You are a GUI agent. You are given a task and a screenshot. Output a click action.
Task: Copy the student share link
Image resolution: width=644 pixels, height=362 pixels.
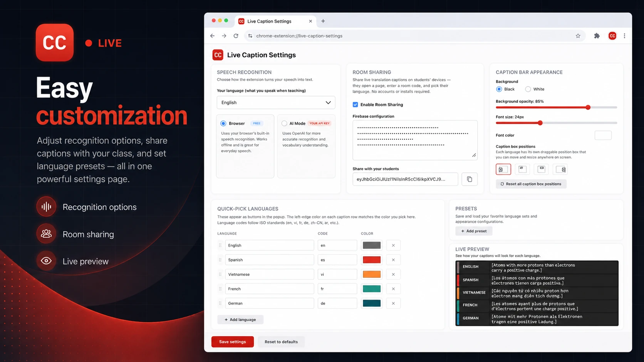[470, 179]
